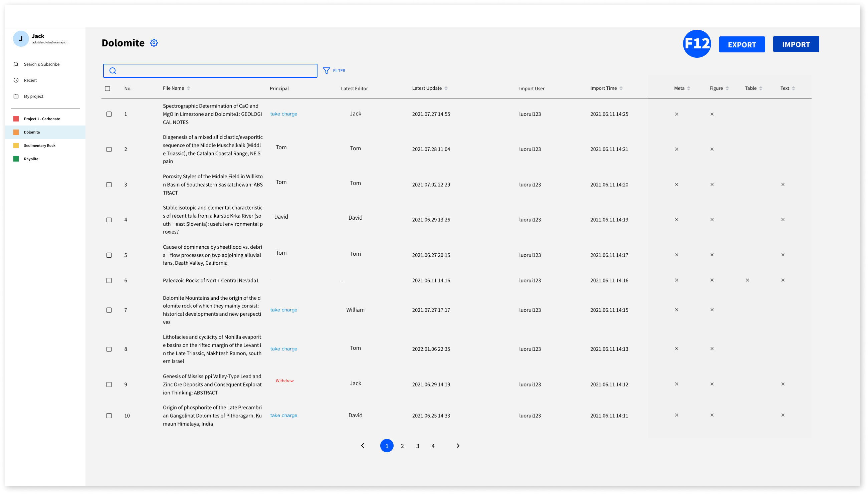Go to next page with right arrow
The image size is (868, 494).
pos(458,446)
